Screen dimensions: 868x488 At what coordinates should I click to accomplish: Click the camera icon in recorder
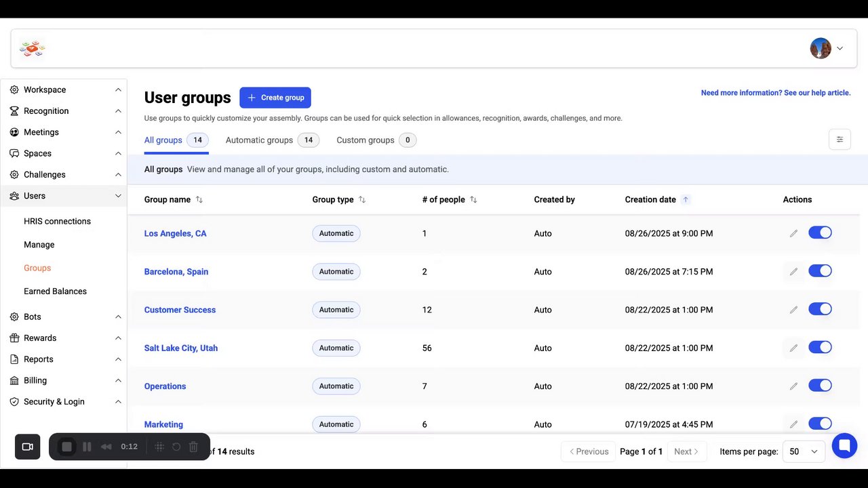tap(28, 447)
